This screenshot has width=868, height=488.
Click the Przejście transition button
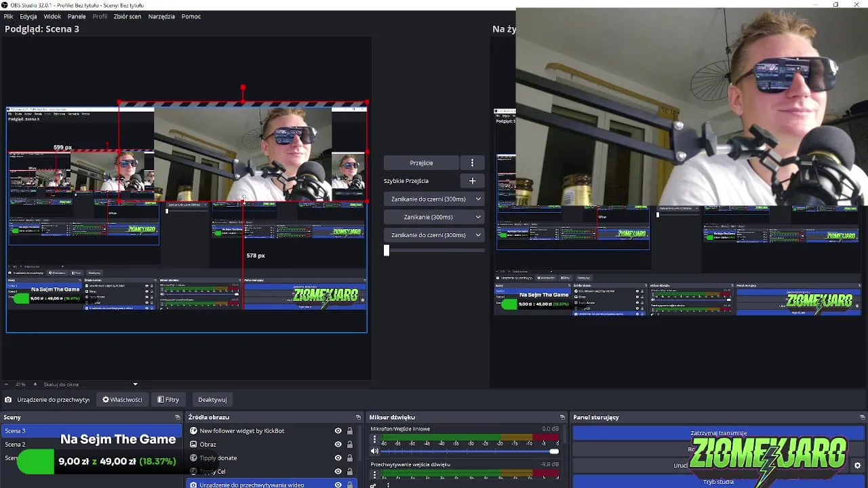click(x=421, y=163)
